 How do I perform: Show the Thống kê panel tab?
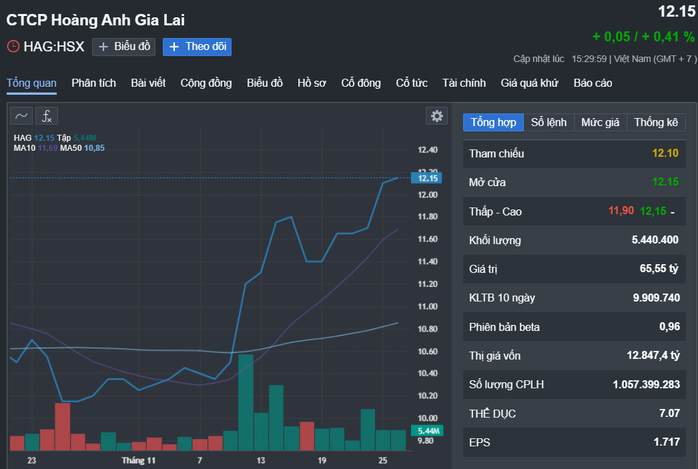tap(656, 122)
